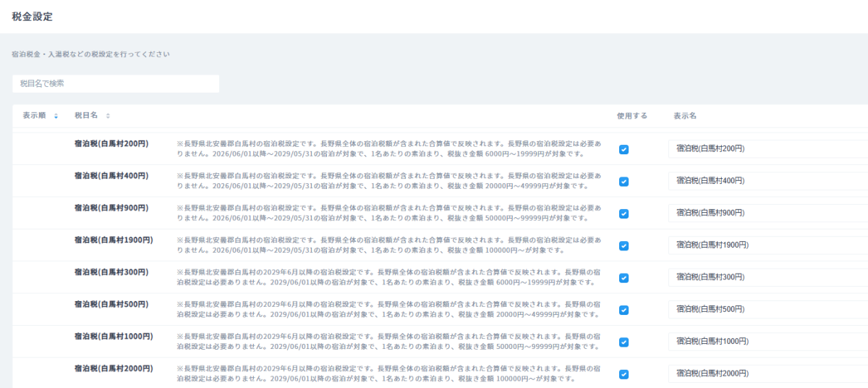
Task: Toggle the checkbox in the 宿泊税(白馬村1900円) row
Action: tap(624, 245)
